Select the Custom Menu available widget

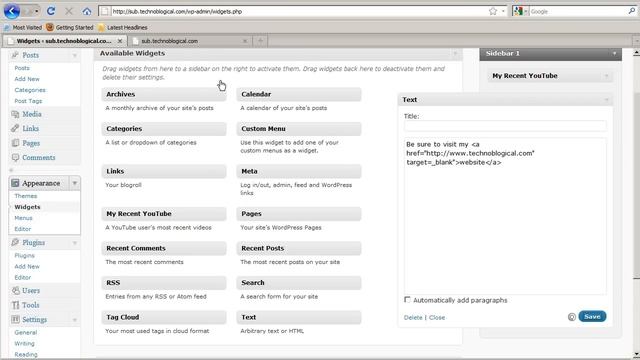pos(299,129)
